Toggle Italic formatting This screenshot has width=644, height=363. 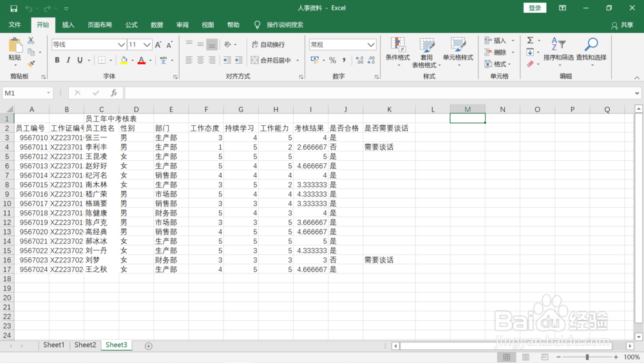(x=68, y=61)
